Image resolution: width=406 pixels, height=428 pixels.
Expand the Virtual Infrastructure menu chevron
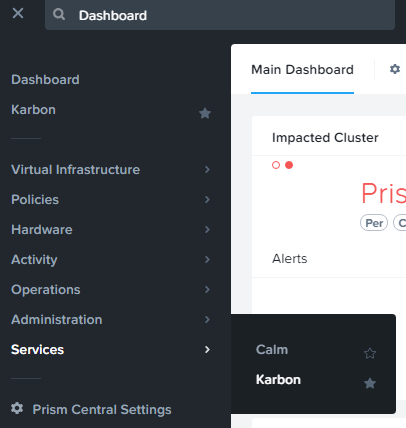(x=207, y=169)
